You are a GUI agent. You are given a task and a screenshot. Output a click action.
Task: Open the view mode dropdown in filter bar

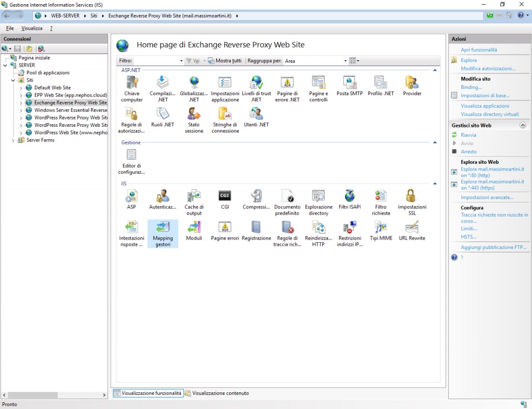354,61
